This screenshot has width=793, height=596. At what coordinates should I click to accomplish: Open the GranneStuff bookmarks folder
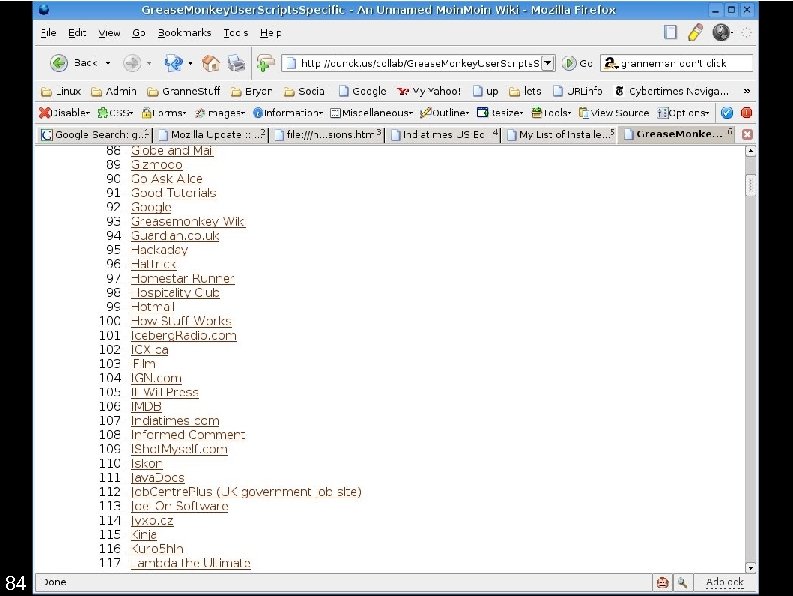click(x=184, y=92)
